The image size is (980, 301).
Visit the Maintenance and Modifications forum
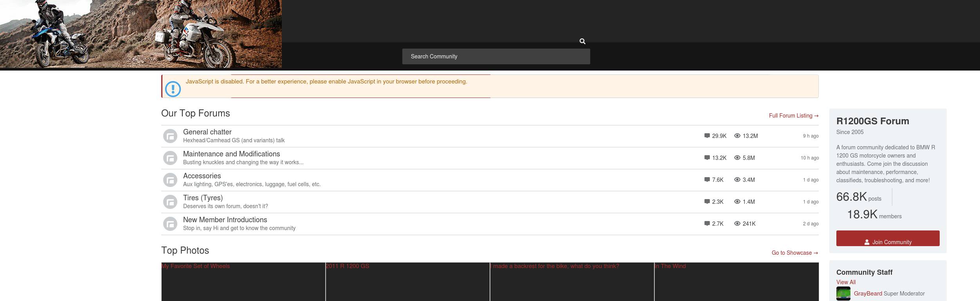click(231, 154)
